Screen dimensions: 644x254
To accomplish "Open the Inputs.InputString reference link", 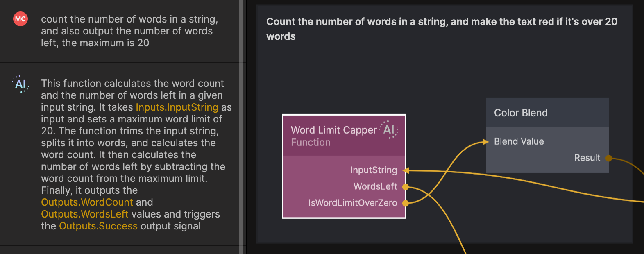I will point(177,107).
